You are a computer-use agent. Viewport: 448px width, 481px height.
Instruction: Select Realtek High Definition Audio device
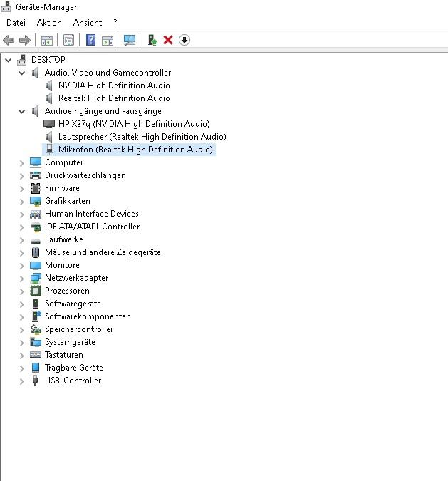click(114, 98)
